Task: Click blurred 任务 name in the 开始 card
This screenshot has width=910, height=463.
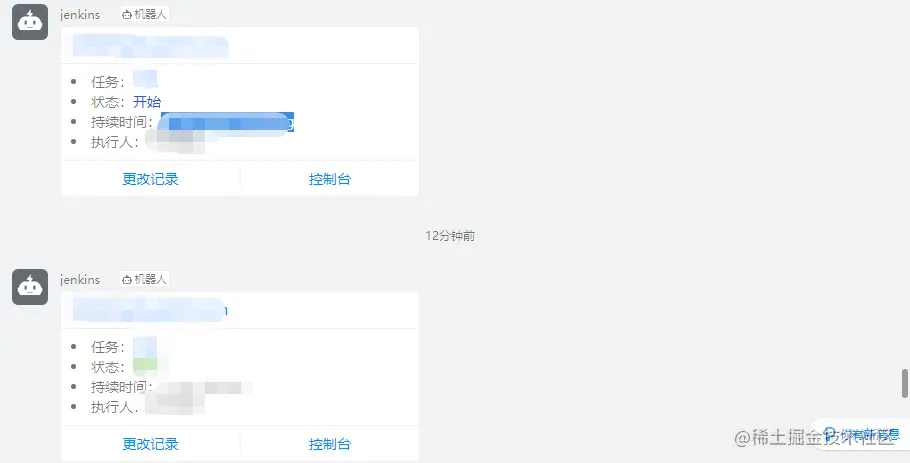Action: (145, 80)
